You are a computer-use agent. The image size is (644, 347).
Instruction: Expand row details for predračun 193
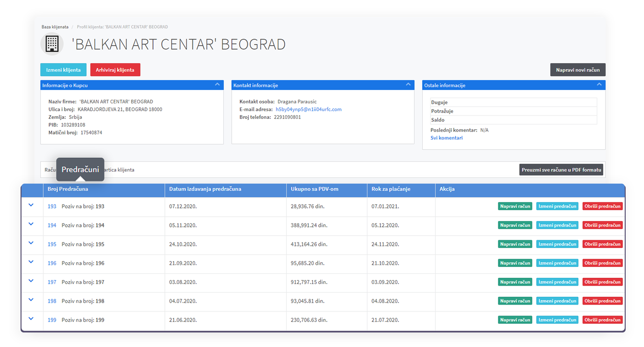(31, 205)
